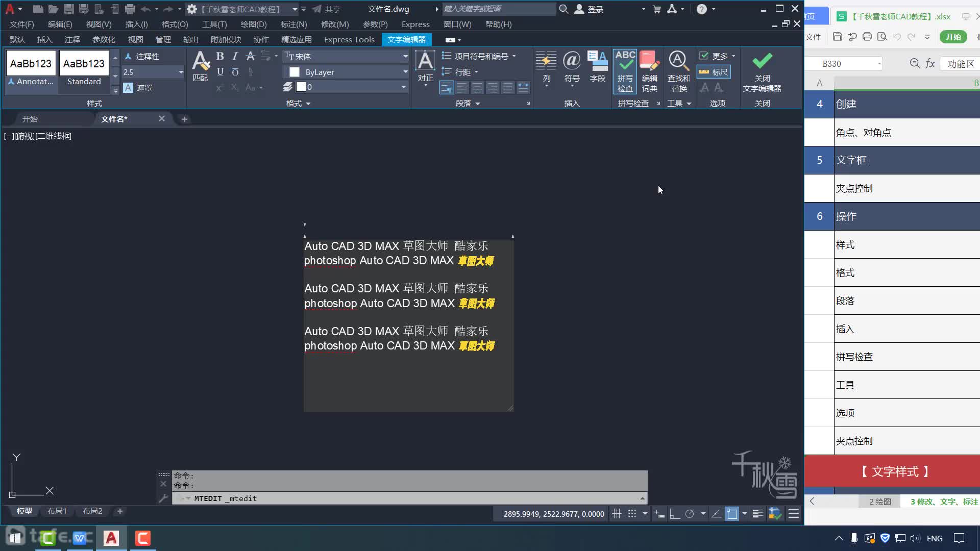Click the white ByLayer color swatch
The image size is (980, 551).
click(295, 72)
